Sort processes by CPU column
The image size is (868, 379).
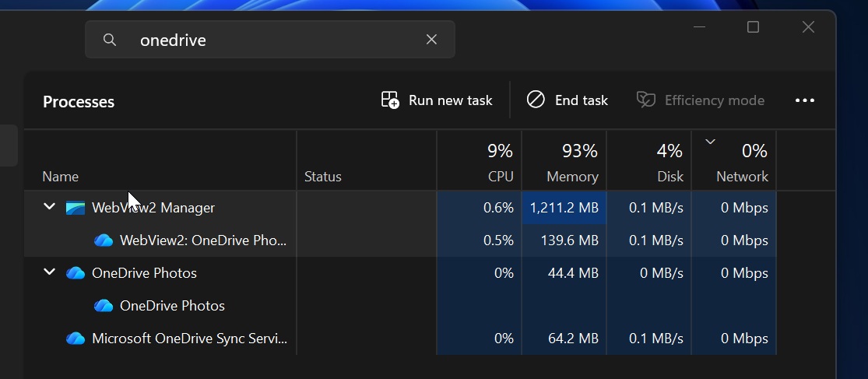(x=479, y=161)
